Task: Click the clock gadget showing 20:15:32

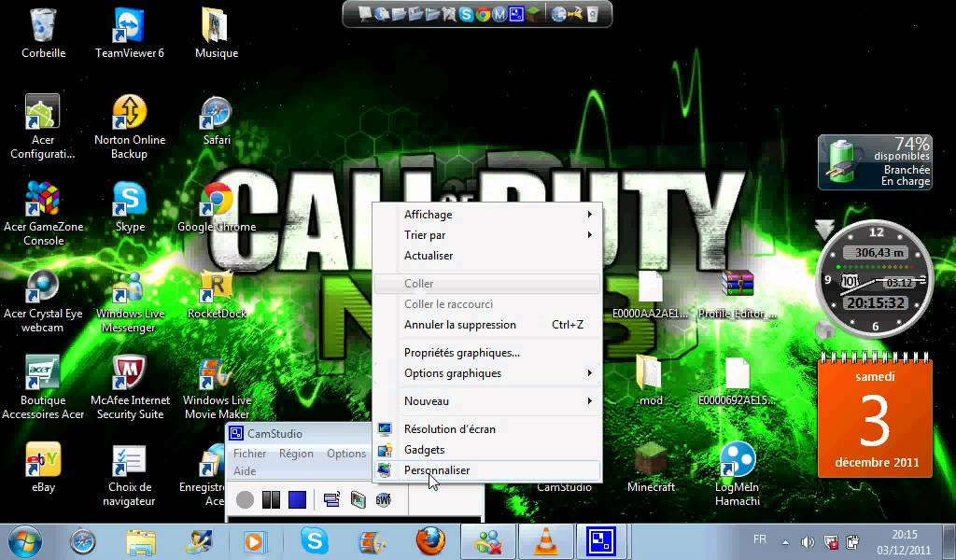Action: (x=875, y=278)
